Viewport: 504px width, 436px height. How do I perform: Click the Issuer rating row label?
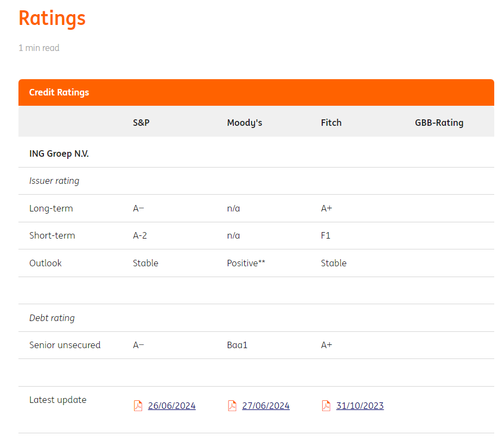click(x=54, y=181)
